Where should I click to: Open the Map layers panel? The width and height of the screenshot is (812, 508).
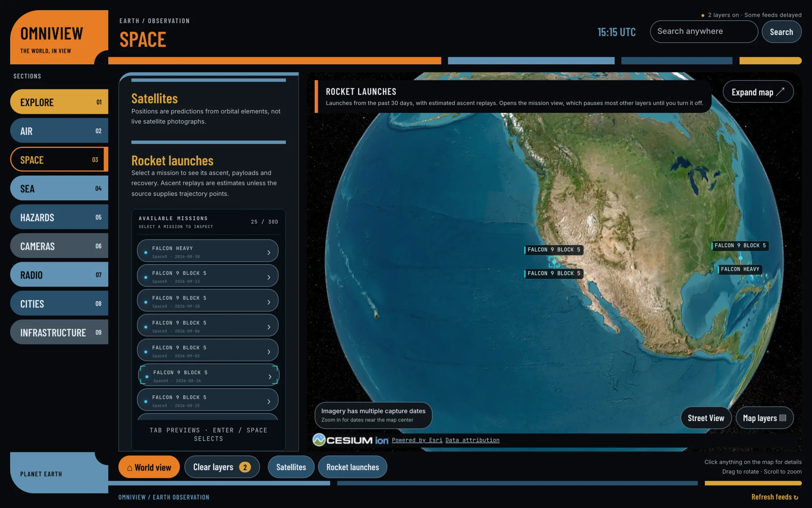pos(764,418)
